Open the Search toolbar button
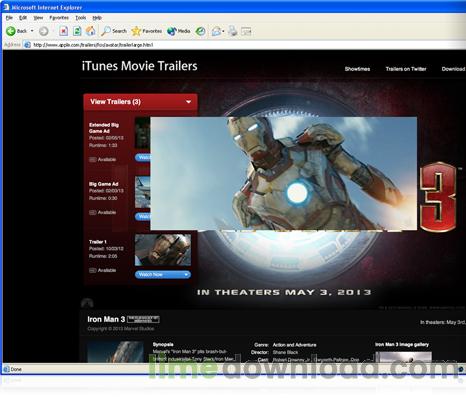This screenshot has height=398, width=466. tap(114, 31)
